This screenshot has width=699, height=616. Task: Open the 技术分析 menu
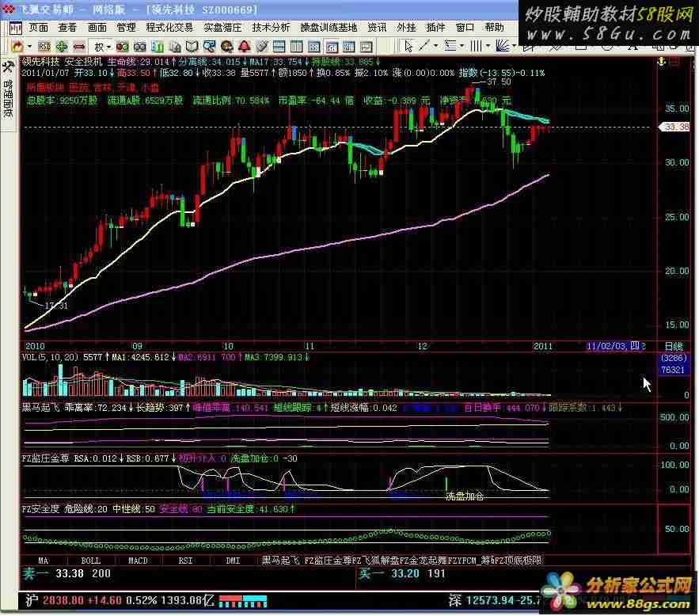click(271, 28)
